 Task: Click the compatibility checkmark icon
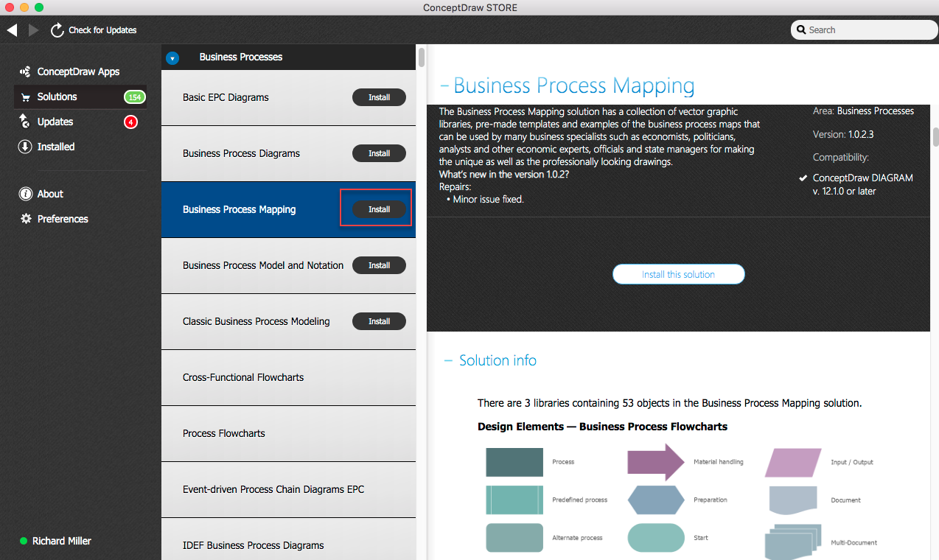(803, 178)
